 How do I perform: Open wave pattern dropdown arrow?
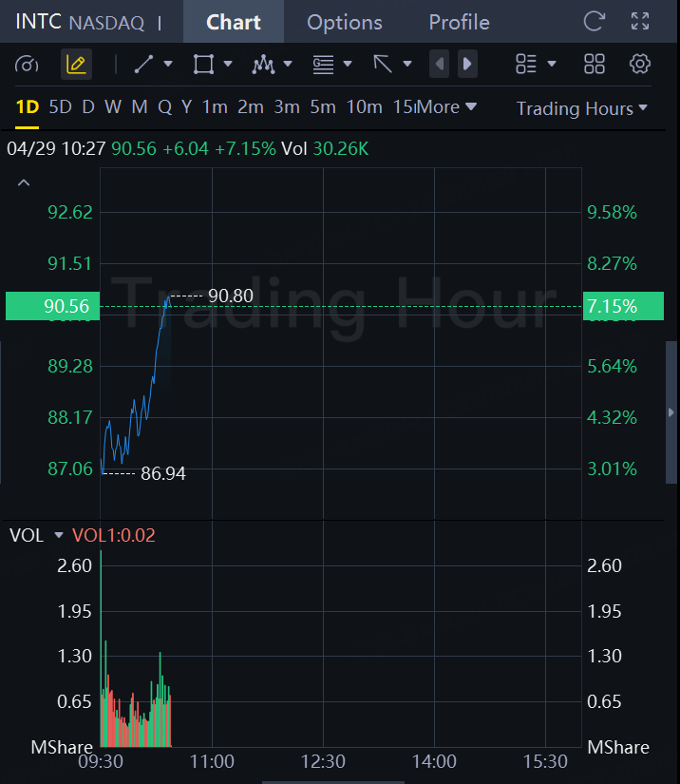pyautogui.click(x=287, y=64)
